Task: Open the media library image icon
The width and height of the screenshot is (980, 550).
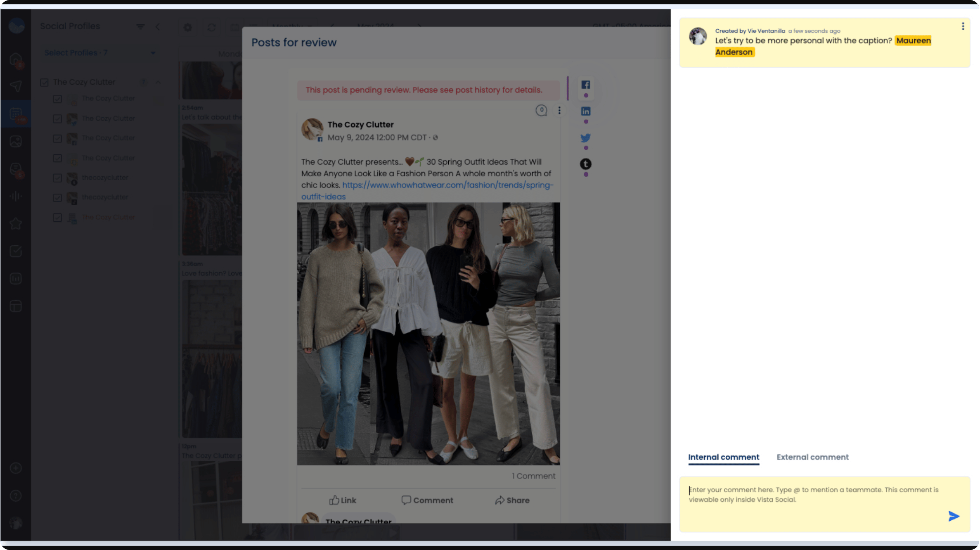Action: pyautogui.click(x=16, y=141)
